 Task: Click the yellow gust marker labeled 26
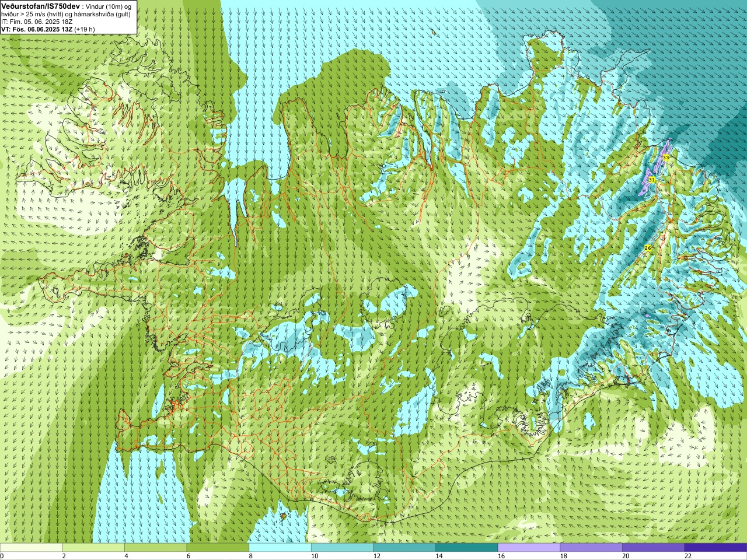pos(647,248)
